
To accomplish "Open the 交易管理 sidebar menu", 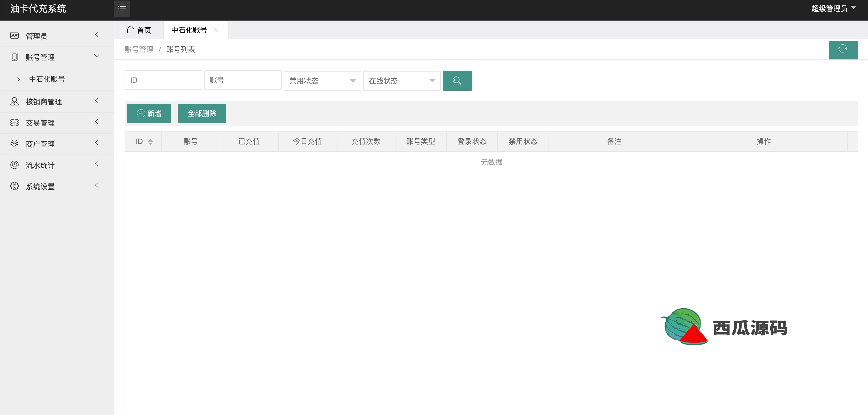I will click(x=57, y=122).
